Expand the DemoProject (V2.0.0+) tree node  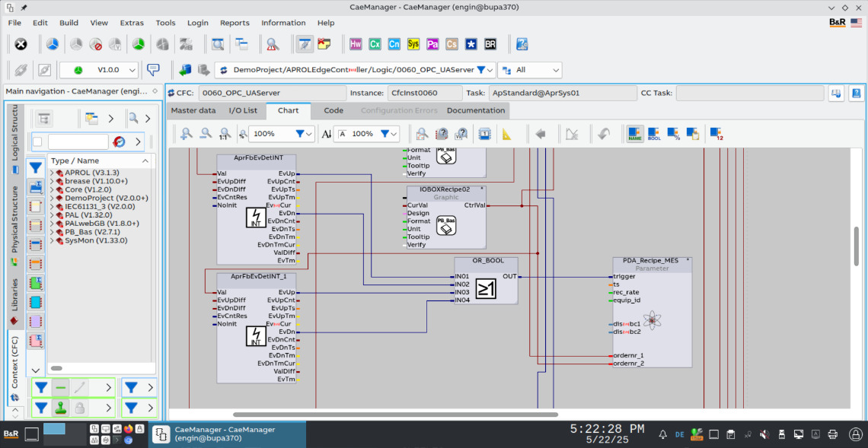[52, 198]
